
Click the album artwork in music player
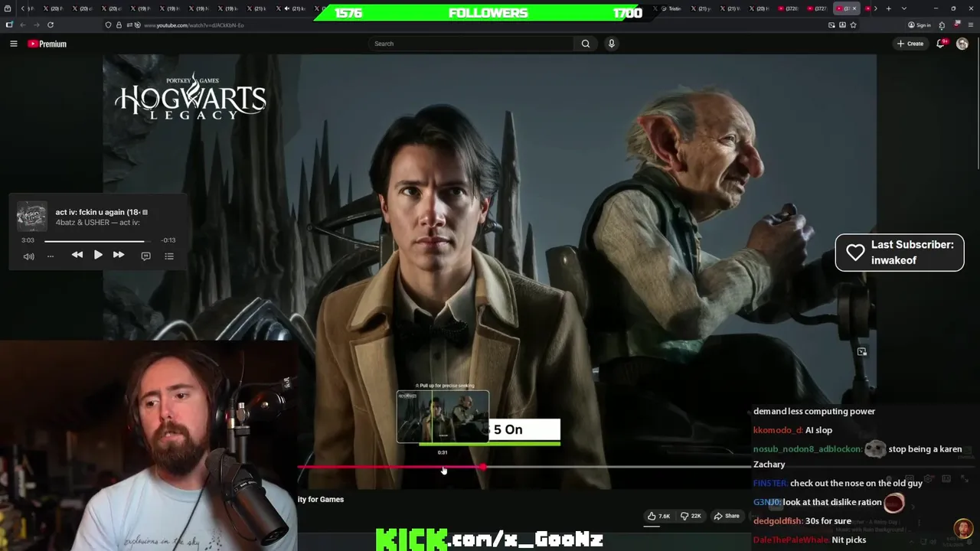32,217
